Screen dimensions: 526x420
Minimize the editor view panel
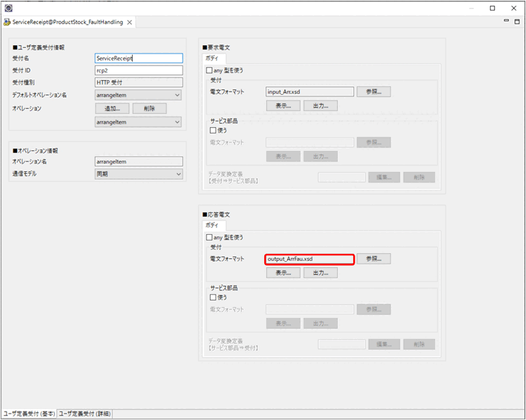(506, 21)
